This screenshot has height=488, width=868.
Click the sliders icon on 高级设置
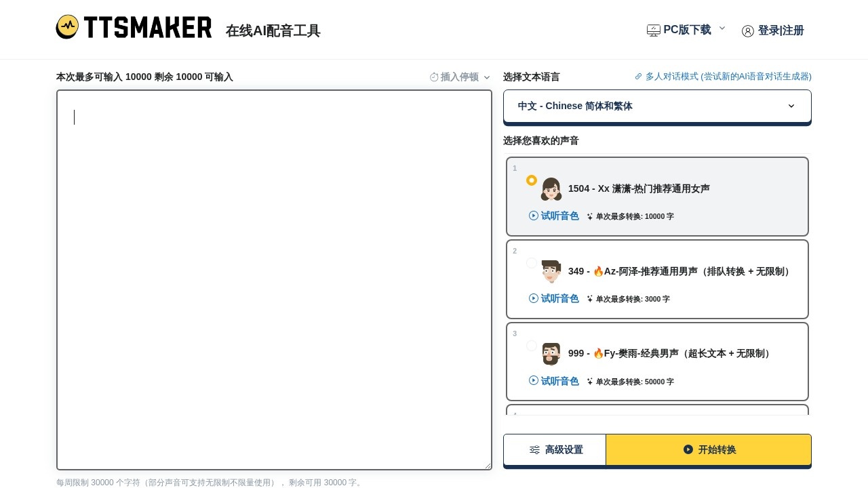534,449
